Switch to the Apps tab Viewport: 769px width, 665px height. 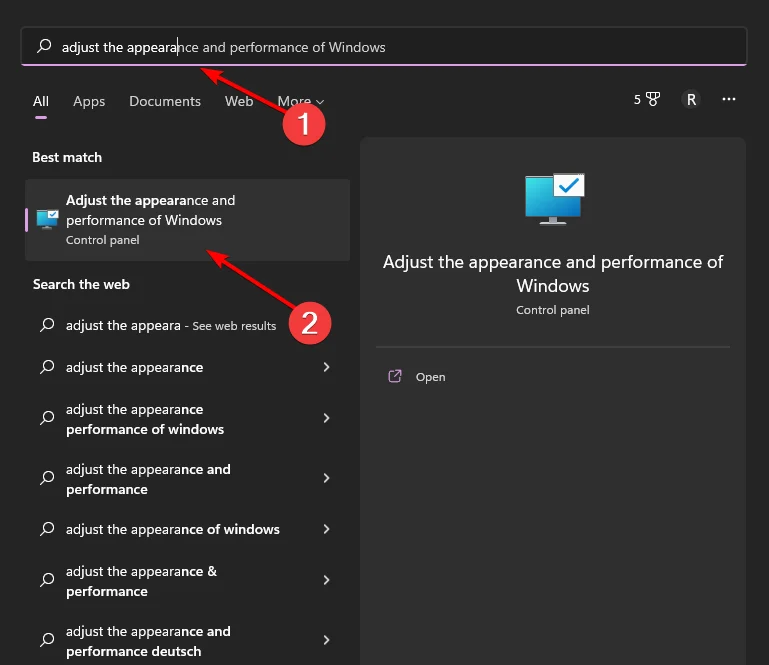[x=89, y=101]
